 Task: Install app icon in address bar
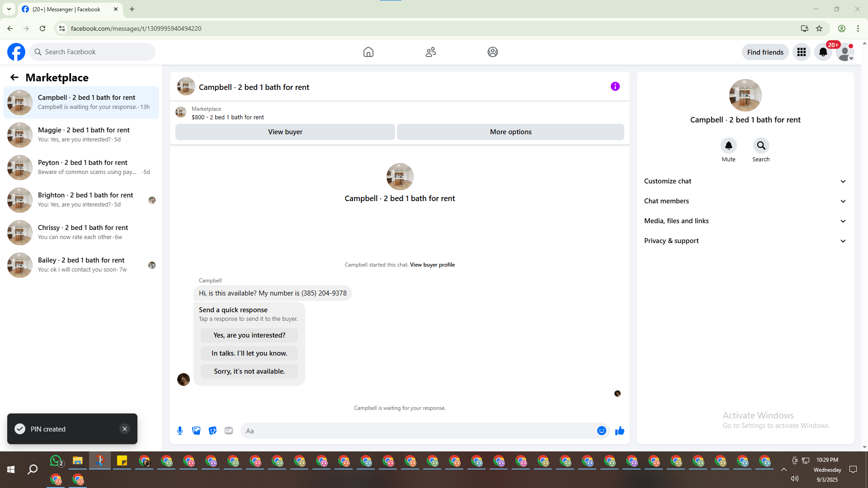coord(805,28)
